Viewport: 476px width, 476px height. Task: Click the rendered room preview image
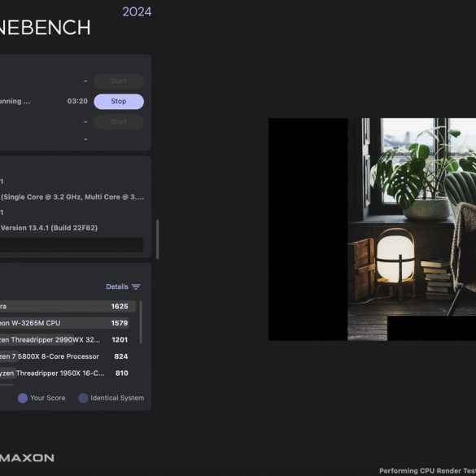point(372,229)
